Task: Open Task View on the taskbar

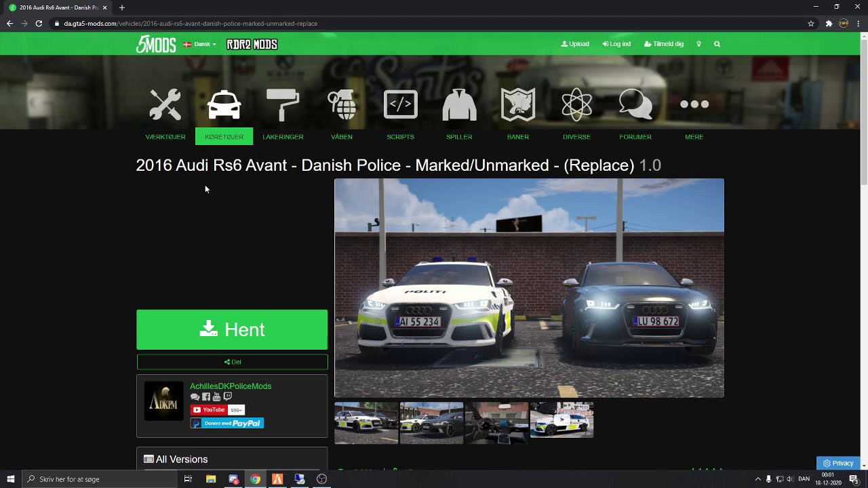Action: [188, 479]
